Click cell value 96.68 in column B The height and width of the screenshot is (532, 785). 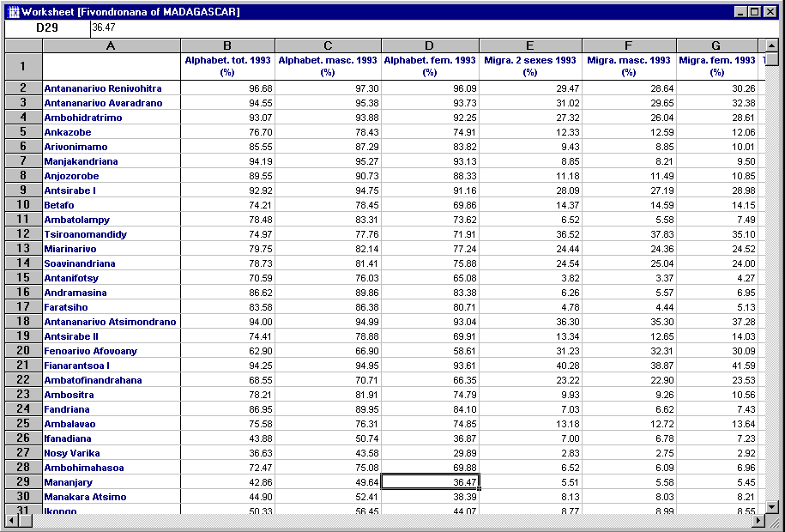pos(227,88)
